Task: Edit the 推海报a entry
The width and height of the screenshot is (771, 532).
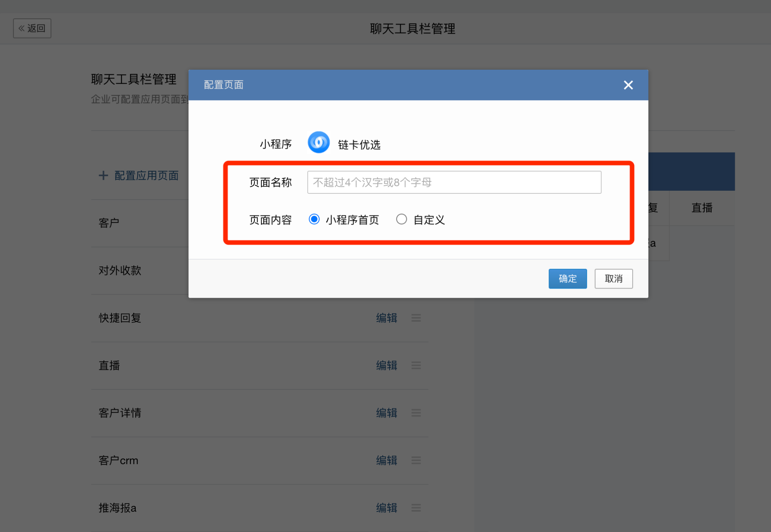Action: [x=386, y=508]
